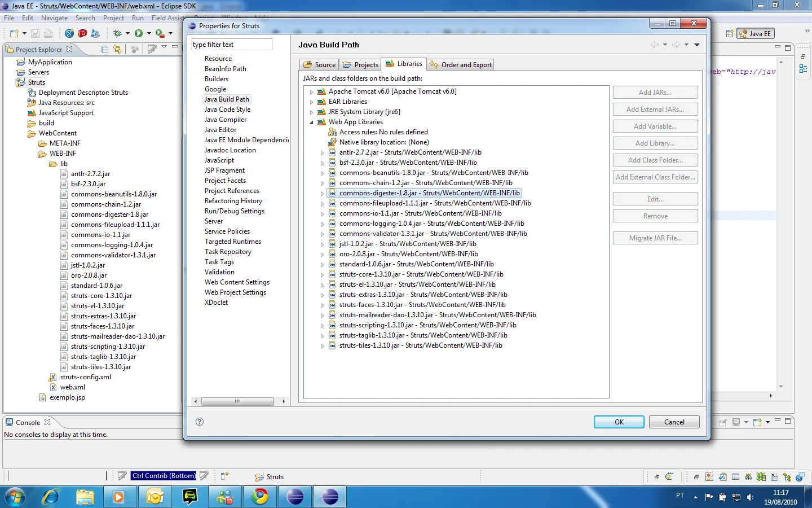Switch to the Projects tab

tap(360, 65)
